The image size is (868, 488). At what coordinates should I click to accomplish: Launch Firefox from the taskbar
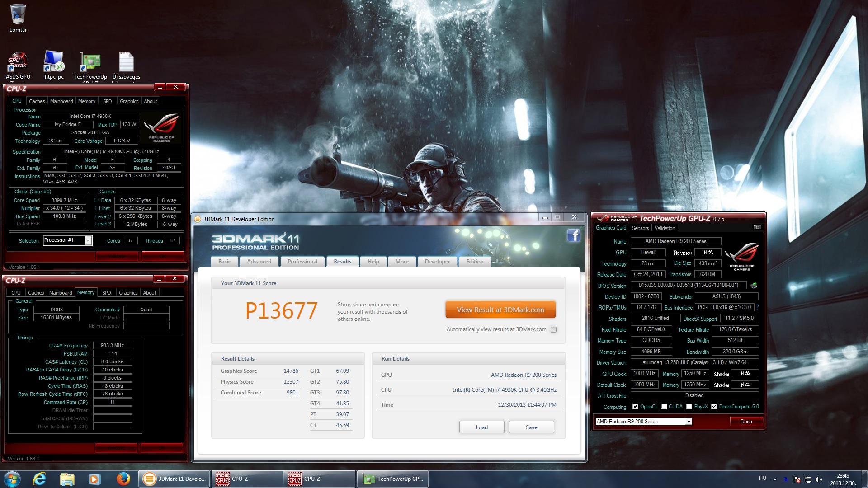pyautogui.click(x=123, y=479)
